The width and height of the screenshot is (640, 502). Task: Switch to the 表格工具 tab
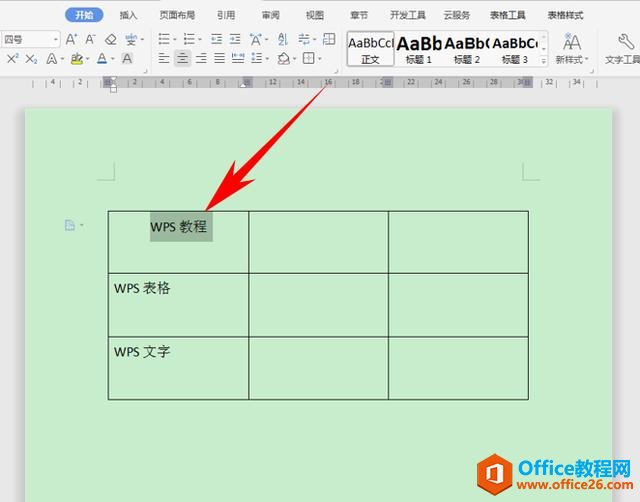click(x=508, y=15)
